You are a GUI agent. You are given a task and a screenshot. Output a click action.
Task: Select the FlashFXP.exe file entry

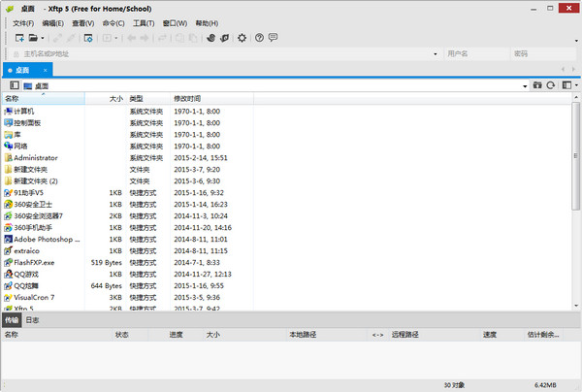(34, 262)
